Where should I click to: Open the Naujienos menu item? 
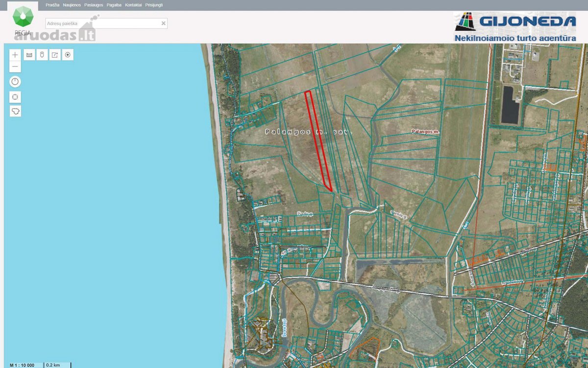72,5
